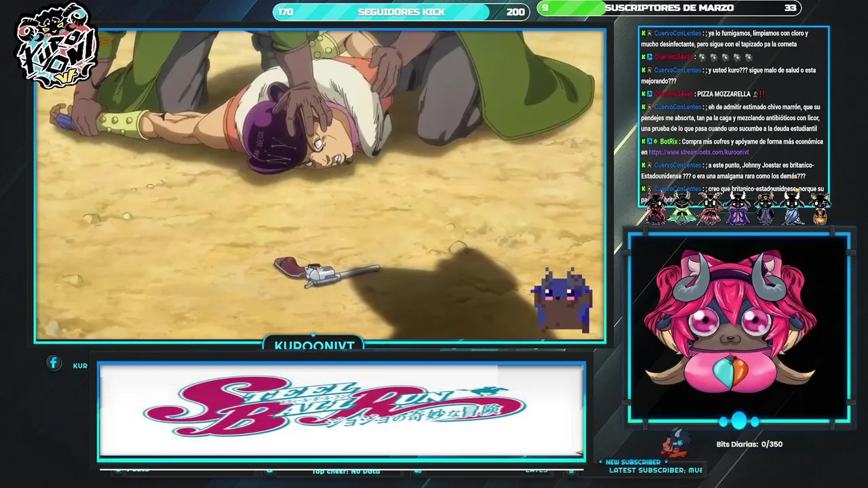The image size is (868, 488).
Task: Click the purple-dress chibi avatar under chat
Action: point(738,208)
